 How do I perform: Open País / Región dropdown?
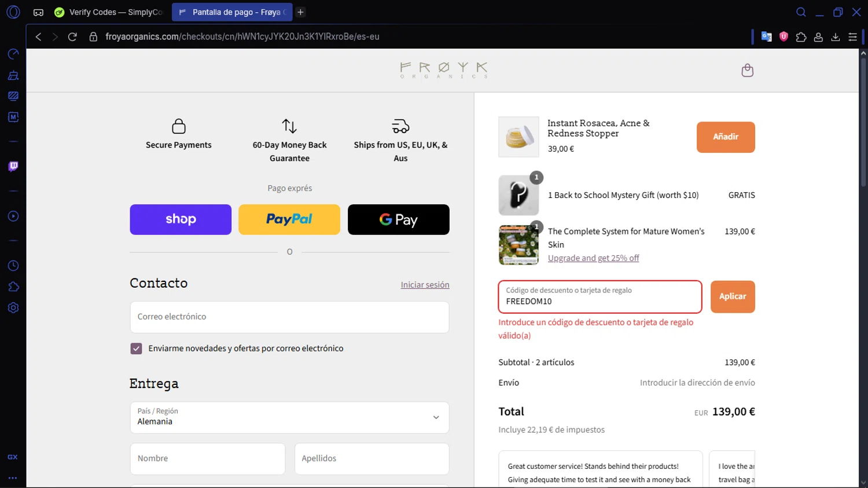coord(289,417)
